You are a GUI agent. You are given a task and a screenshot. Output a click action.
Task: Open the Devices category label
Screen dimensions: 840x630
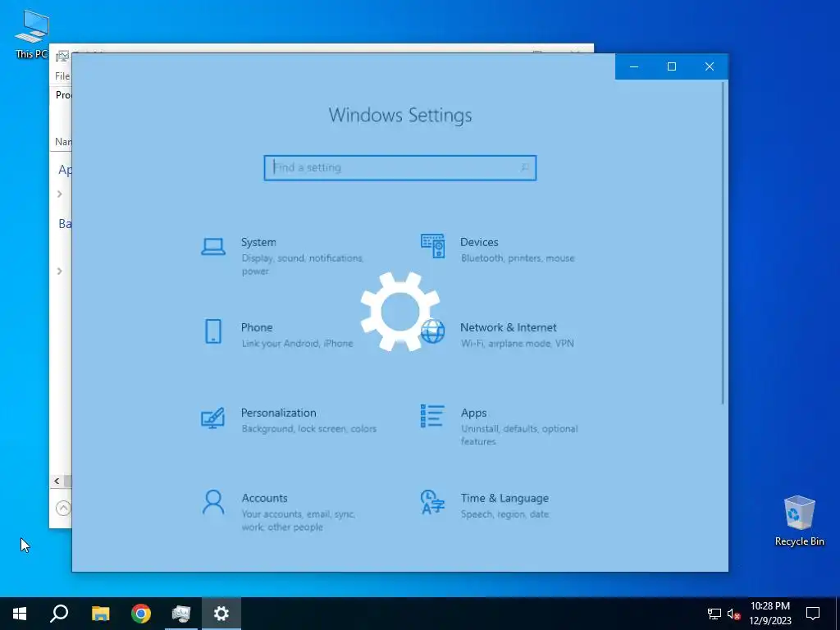pos(479,242)
